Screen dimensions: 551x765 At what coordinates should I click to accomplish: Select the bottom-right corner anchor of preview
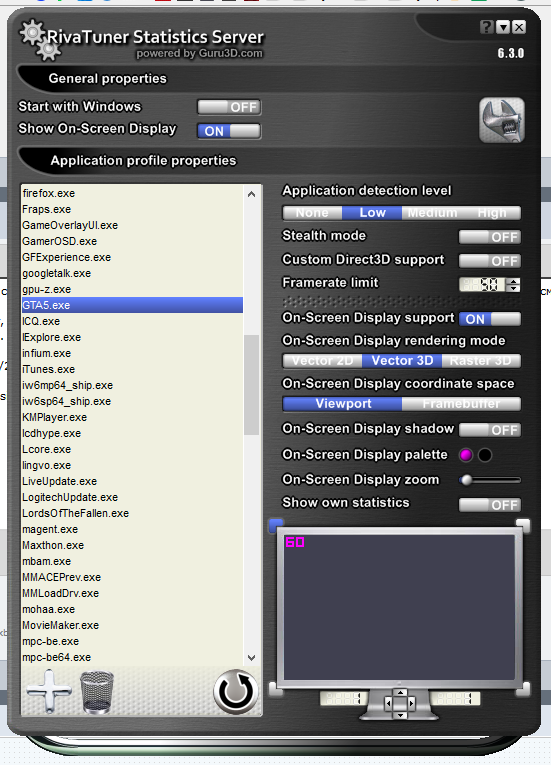(x=523, y=689)
